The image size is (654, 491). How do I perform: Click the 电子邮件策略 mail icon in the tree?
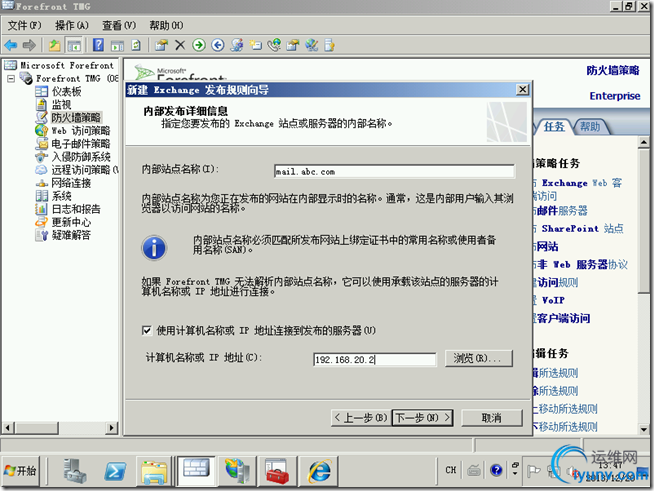tap(41, 144)
